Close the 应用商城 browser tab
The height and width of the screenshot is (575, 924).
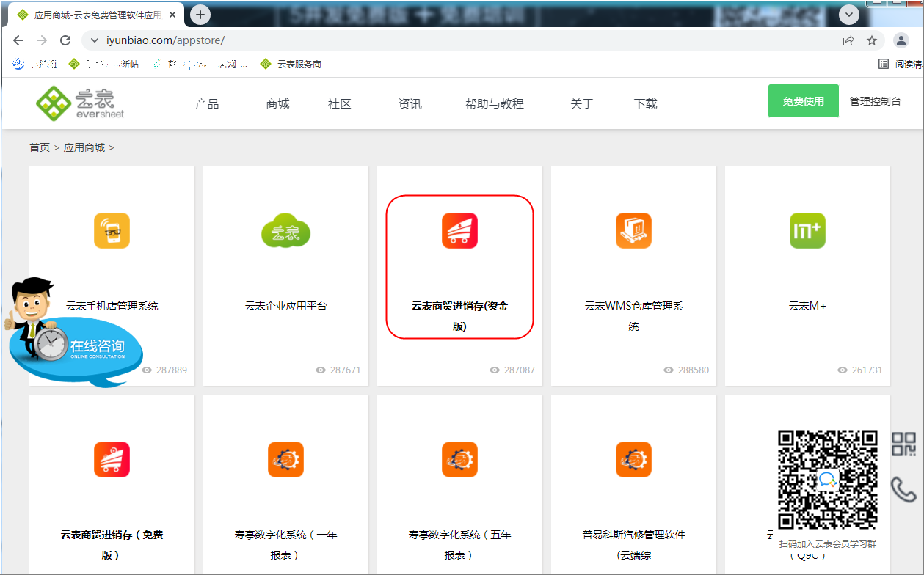pos(173,15)
